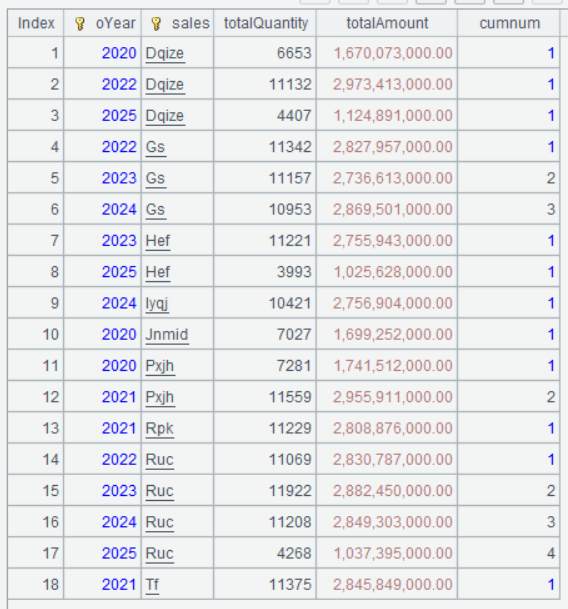This screenshot has width=568, height=609.
Task: Select totalQuantity cell 10953
Action: 265,210
